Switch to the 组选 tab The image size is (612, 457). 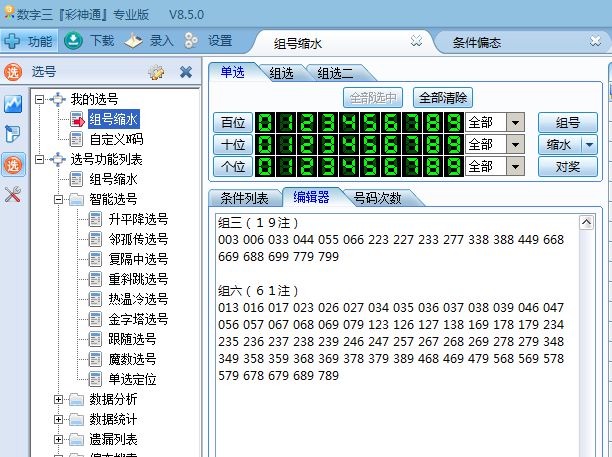coord(282,73)
